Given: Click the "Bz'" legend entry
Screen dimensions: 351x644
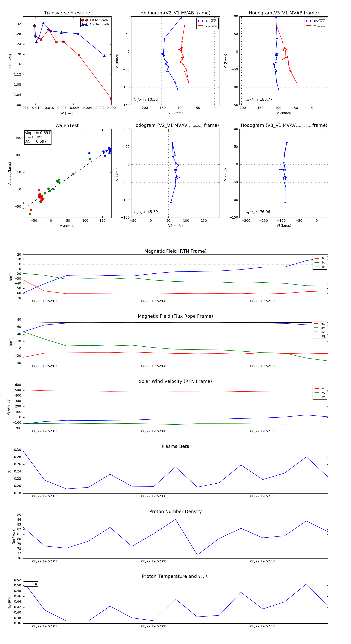Looking at the screenshot, I should (320, 332).
